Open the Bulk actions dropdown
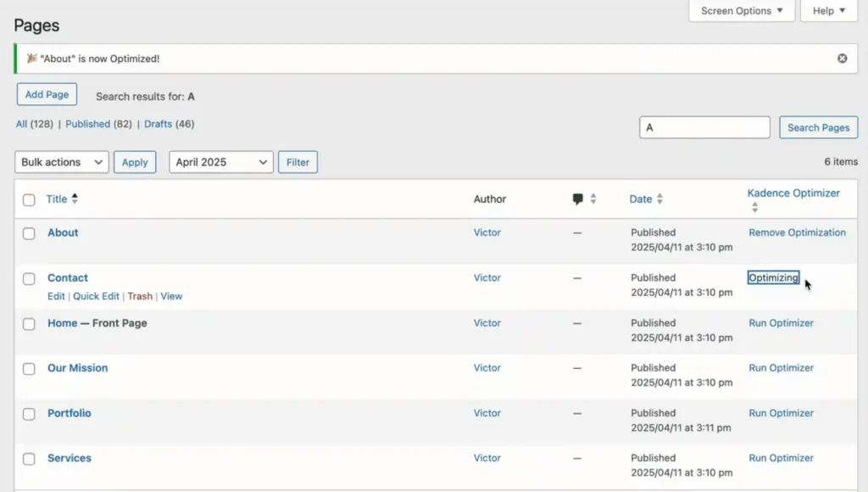Viewport: 868px width, 492px height. [60, 161]
